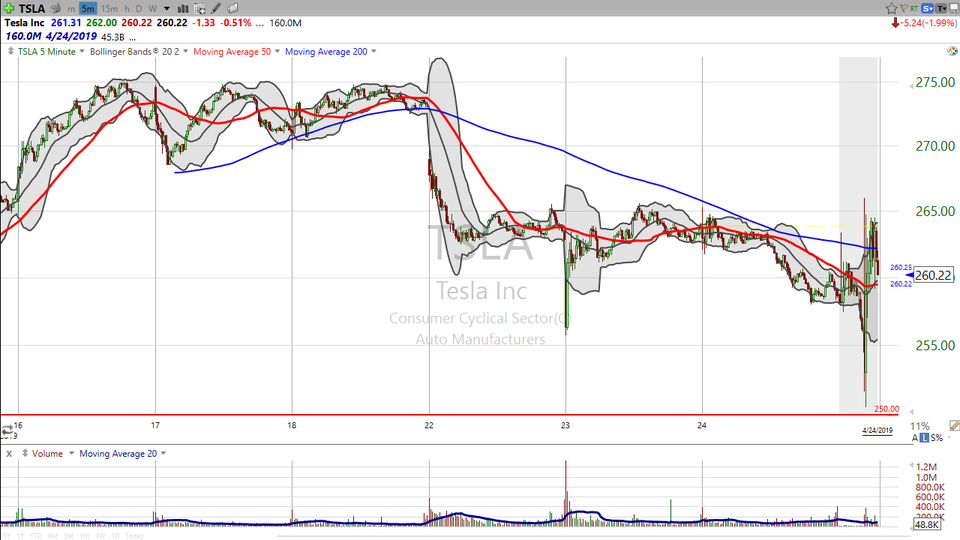Click the 4/24/2019 date label on time axis
Viewport: 960px width, 540px height.
pos(877,430)
